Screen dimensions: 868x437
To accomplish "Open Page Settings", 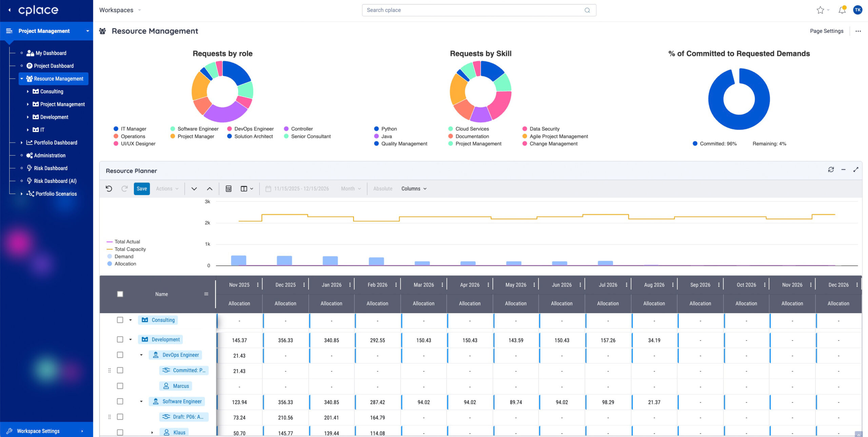I will (827, 31).
